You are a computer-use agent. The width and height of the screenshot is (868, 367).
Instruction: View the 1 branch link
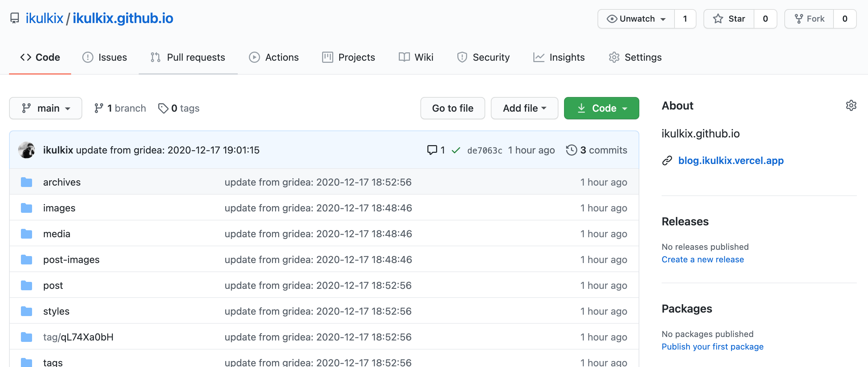pyautogui.click(x=120, y=108)
